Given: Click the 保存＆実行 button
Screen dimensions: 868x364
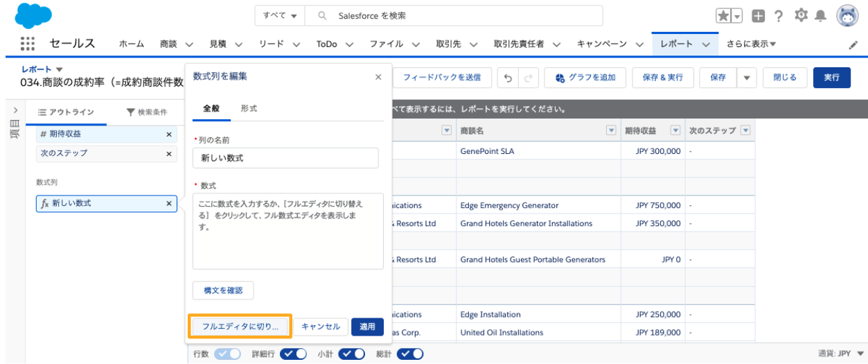Looking at the screenshot, I should (663, 78).
